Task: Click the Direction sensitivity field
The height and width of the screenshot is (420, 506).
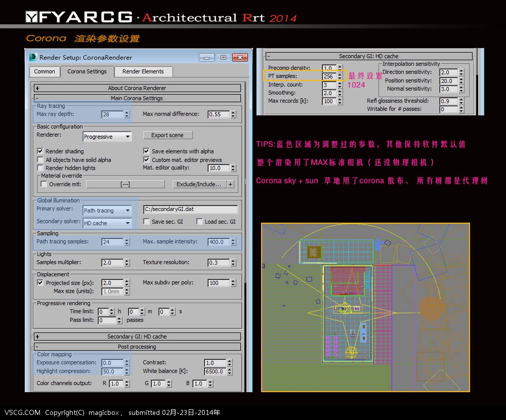Action: pos(449,72)
